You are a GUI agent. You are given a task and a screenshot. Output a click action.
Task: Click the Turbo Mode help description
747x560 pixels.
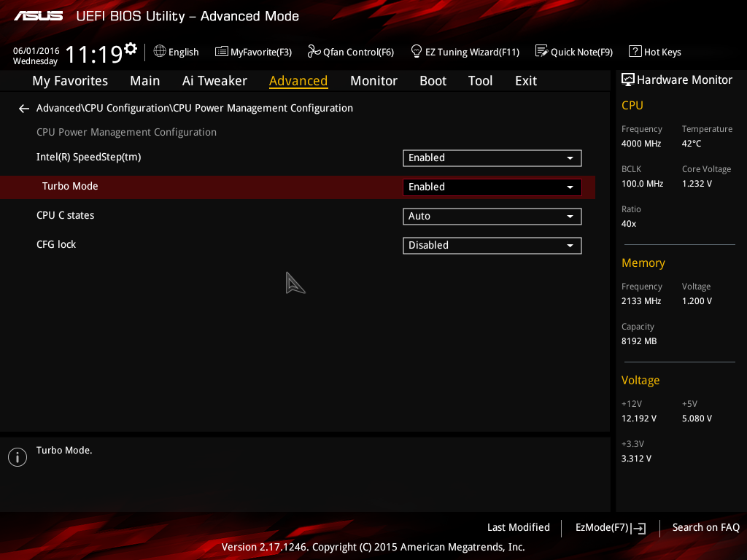coord(64,450)
